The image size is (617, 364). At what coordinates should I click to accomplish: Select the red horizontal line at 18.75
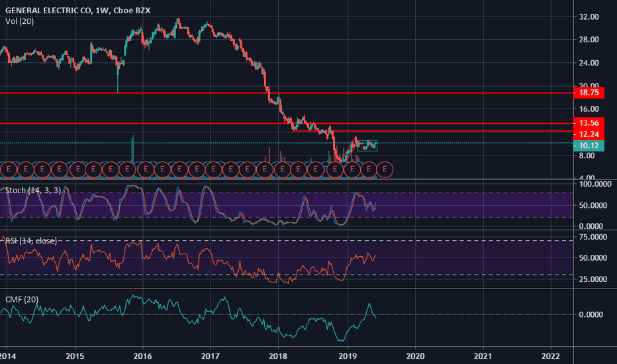click(x=287, y=93)
